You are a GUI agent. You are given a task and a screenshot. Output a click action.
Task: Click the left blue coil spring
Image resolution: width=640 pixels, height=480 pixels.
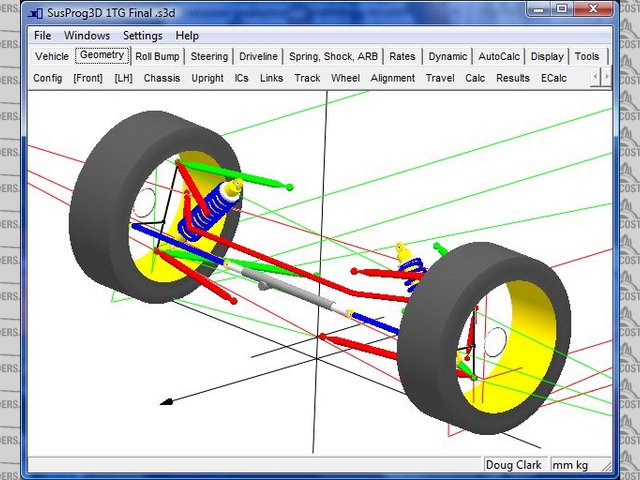208,212
